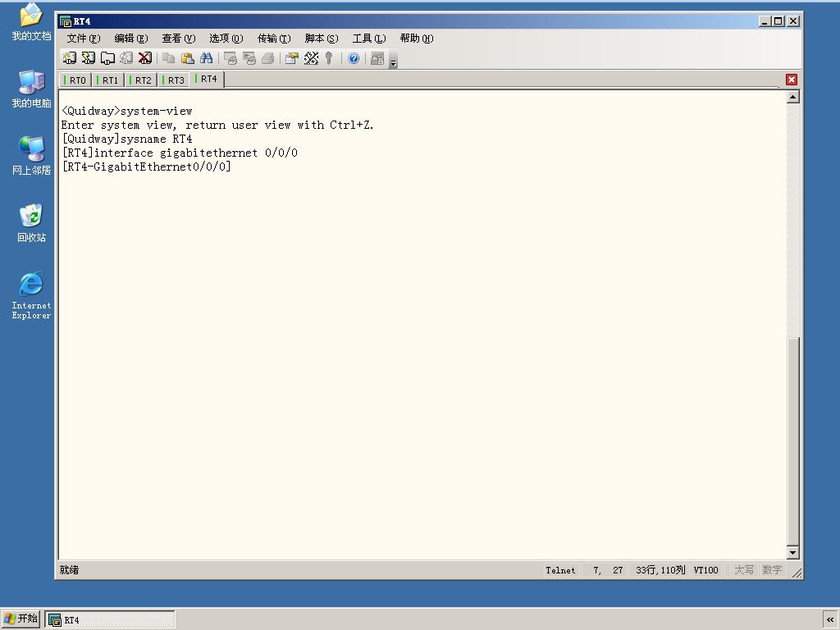Click 大写 caps indicator in status bar
This screenshot has height=630, width=840.
coord(743,570)
